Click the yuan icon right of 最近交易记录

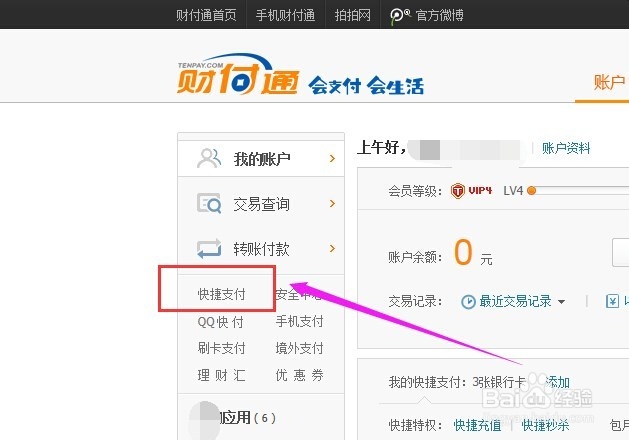click(x=612, y=301)
